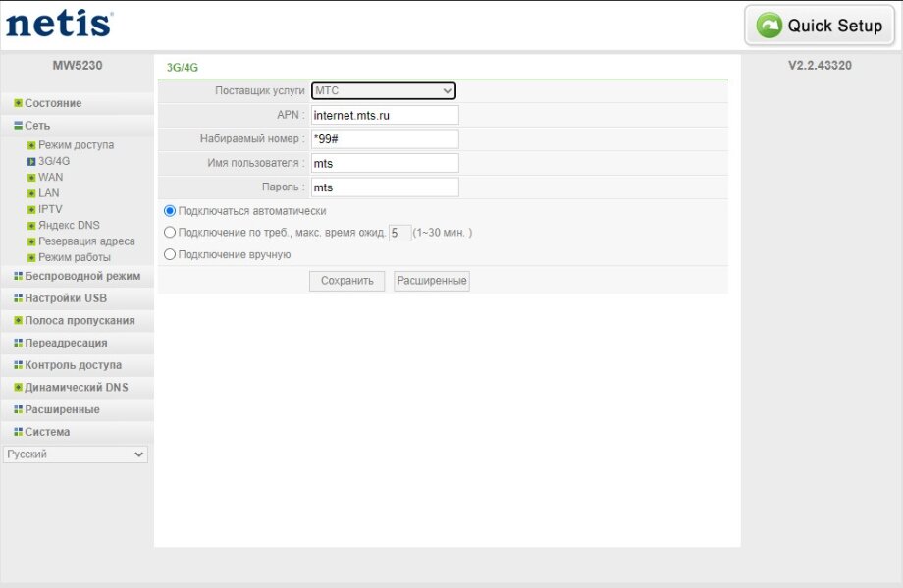Open the Русский language dropdown
903x588 pixels.
point(76,454)
